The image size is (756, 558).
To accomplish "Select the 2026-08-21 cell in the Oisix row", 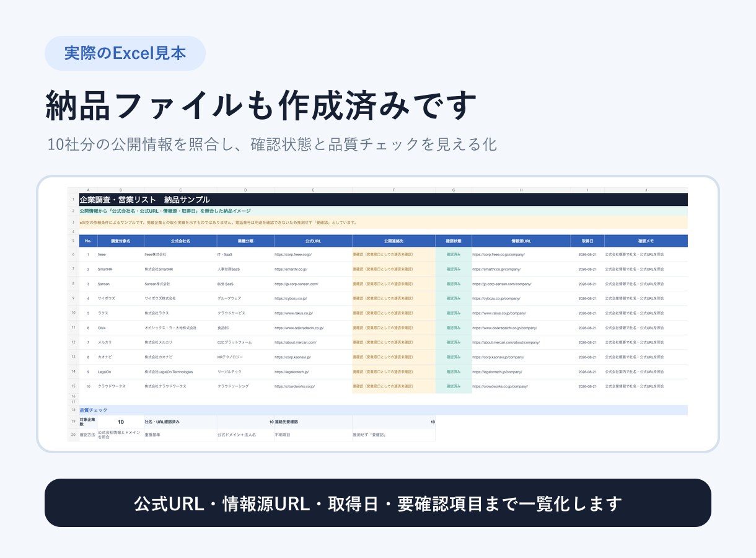I will point(587,327).
